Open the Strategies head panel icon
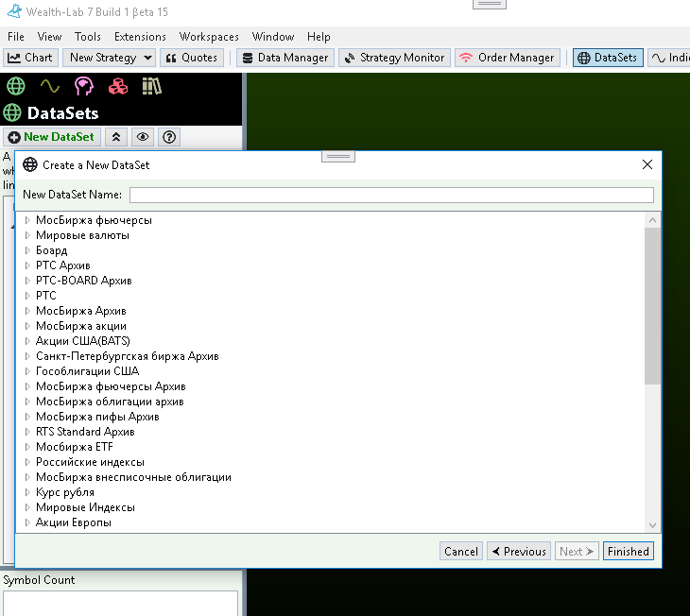This screenshot has height=616, width=690. pyautogui.click(x=83, y=86)
